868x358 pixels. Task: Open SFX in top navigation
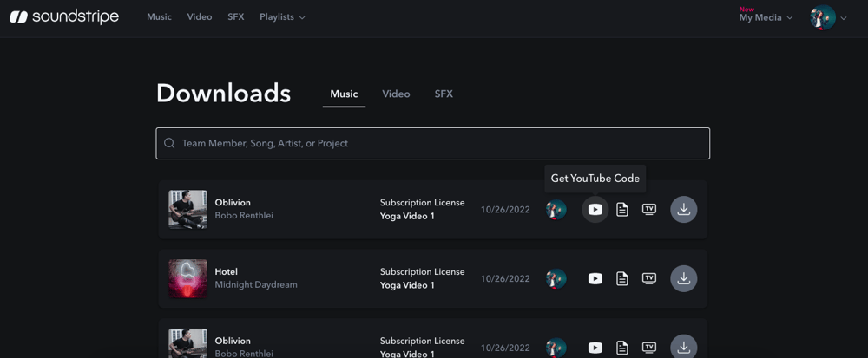235,17
